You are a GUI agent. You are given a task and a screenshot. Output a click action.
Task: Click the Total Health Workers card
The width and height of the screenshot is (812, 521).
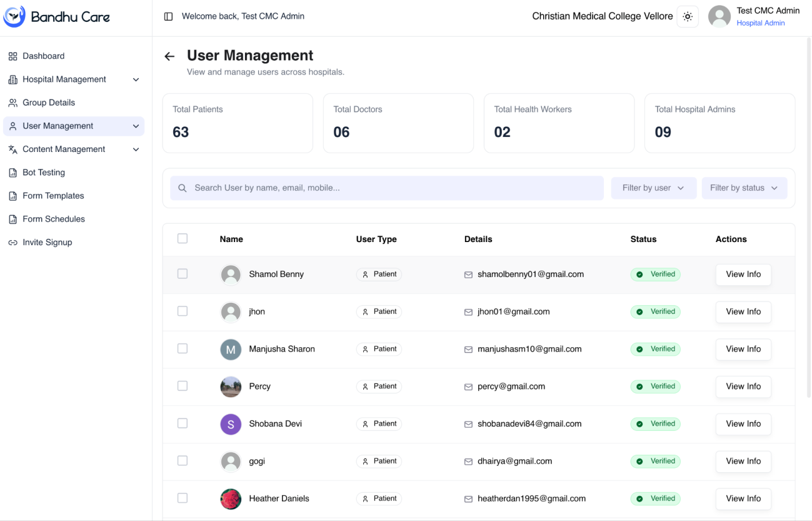click(x=559, y=123)
